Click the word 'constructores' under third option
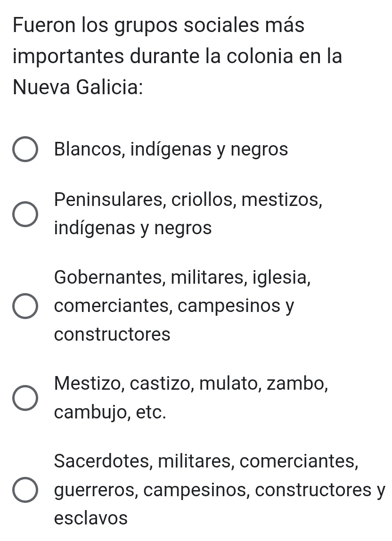The image size is (392, 541). 112,335
